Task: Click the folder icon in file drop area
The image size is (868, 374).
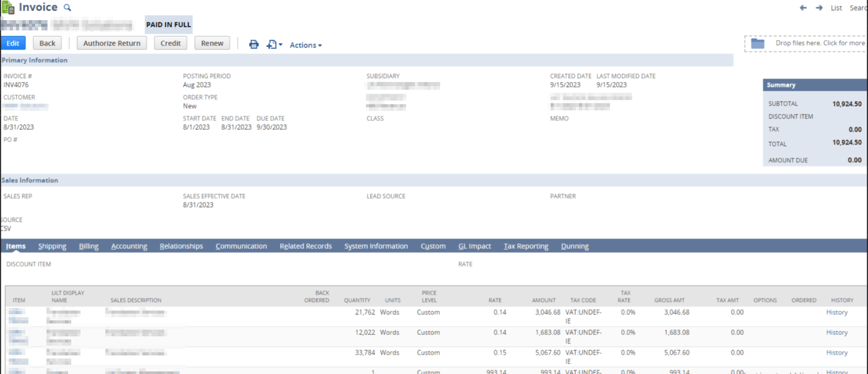Action: coord(758,43)
